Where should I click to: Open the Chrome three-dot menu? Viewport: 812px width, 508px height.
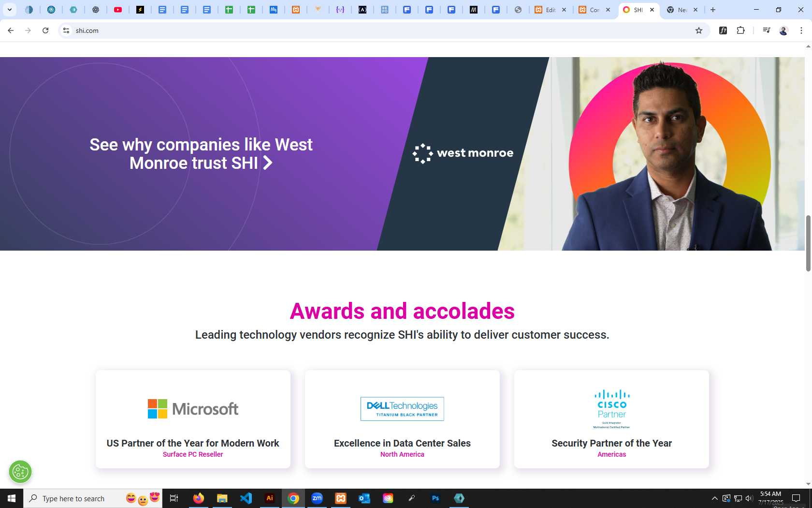pos(801,30)
